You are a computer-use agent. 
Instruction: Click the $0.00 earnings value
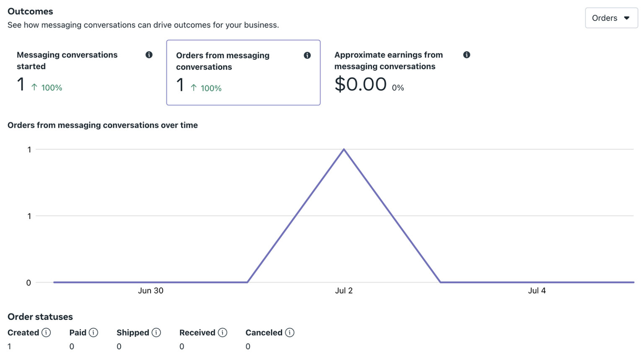361,84
